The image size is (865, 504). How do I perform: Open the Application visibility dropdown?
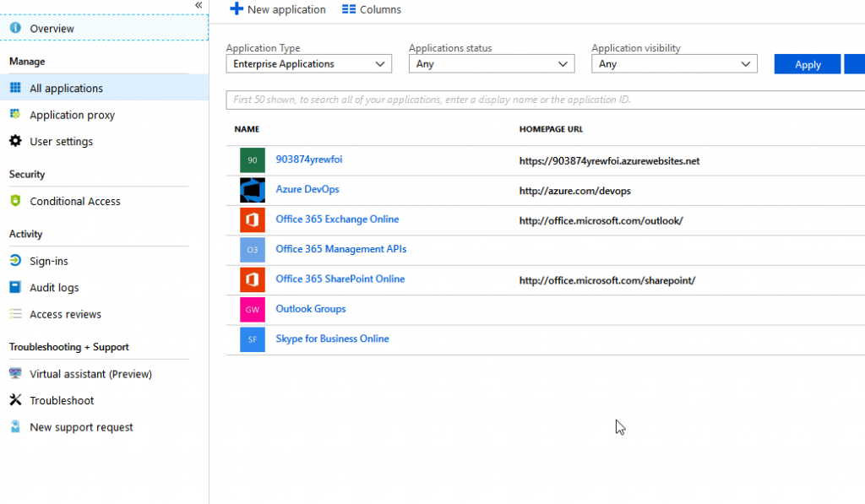tap(674, 64)
